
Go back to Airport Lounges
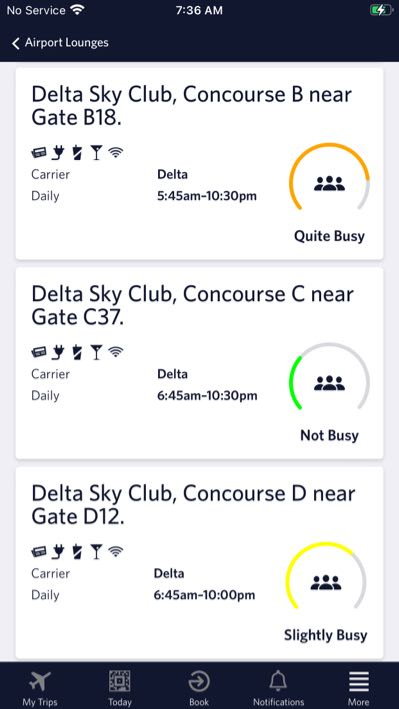tap(60, 43)
